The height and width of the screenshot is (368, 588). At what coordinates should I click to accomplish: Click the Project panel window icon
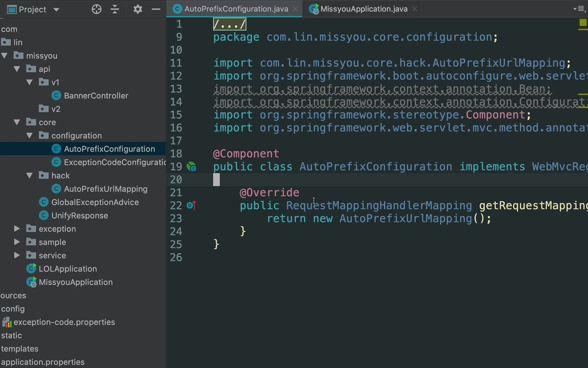tap(12, 9)
